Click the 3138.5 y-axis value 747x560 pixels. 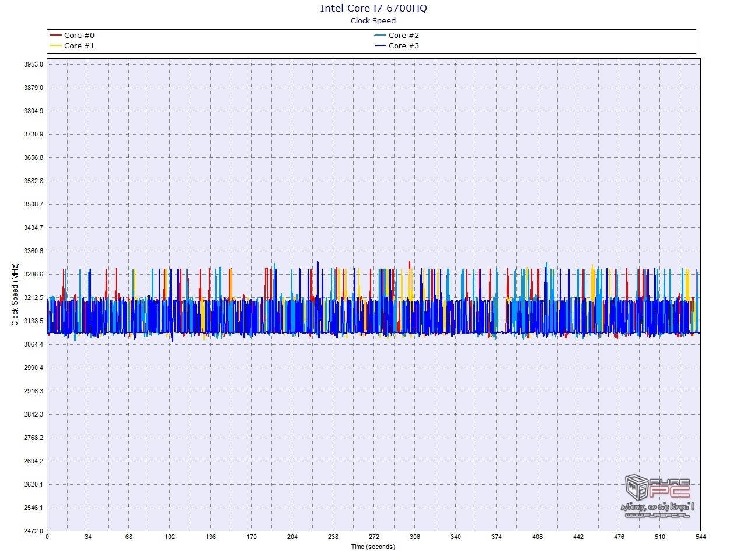[x=33, y=321]
